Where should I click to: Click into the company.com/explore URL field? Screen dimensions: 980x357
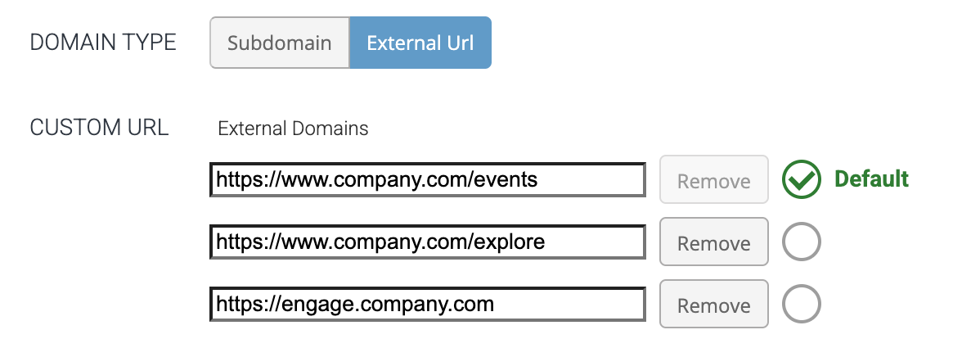(x=427, y=242)
